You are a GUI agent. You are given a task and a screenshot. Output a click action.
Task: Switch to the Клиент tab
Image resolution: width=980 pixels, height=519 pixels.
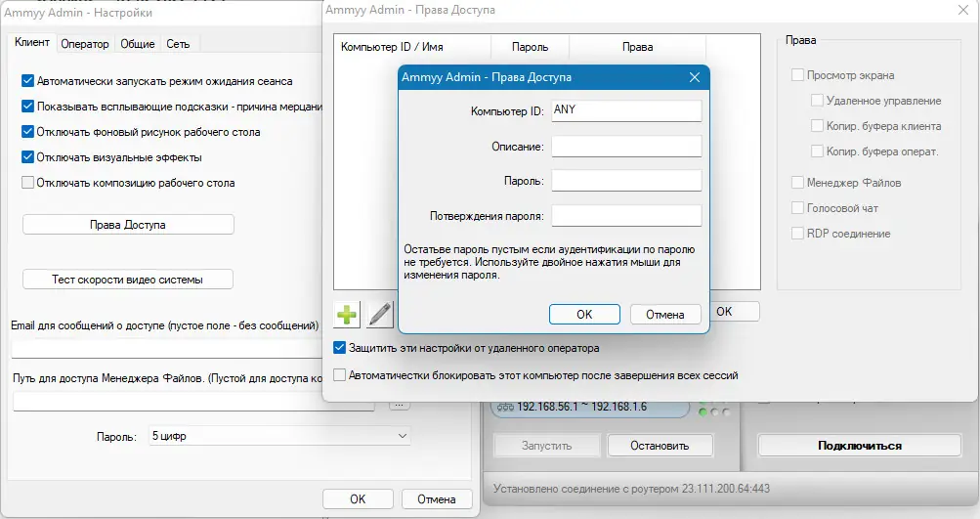click(x=32, y=43)
